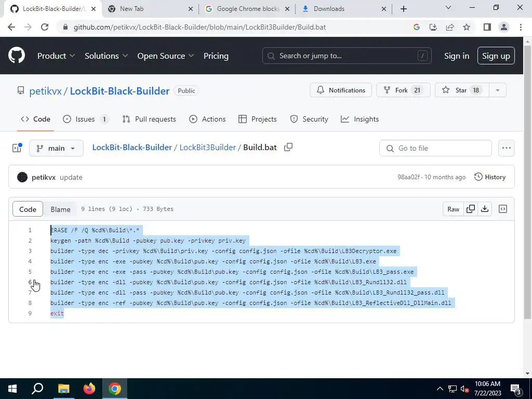Expand the file tree side panel icon
This screenshot has width=532, height=399.
point(17,148)
